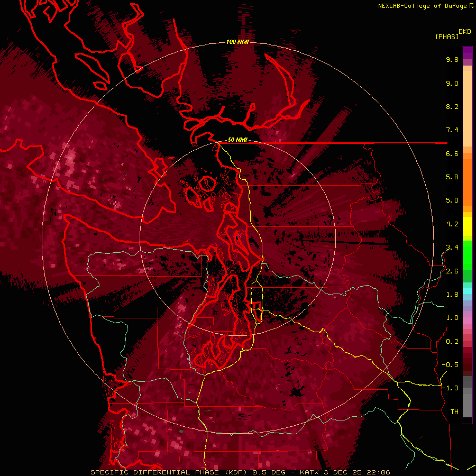Screen dimensions: 476x476
Task: Click the 100 NMI range ring label
Action: click(x=237, y=42)
